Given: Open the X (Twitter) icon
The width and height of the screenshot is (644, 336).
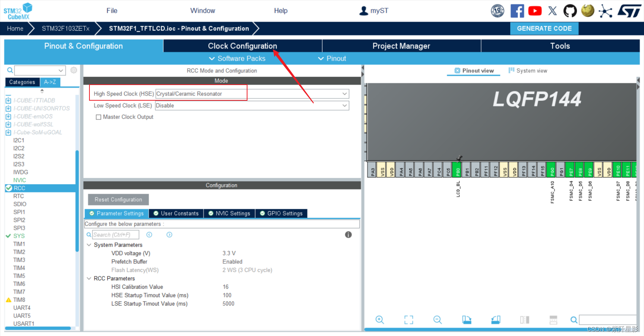Looking at the screenshot, I should (553, 11).
